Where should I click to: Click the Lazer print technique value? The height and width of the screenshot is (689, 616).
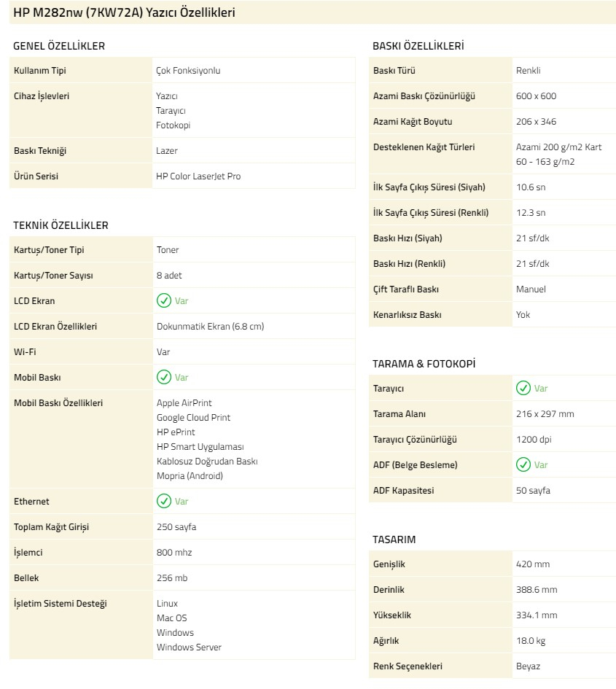pyautogui.click(x=167, y=150)
